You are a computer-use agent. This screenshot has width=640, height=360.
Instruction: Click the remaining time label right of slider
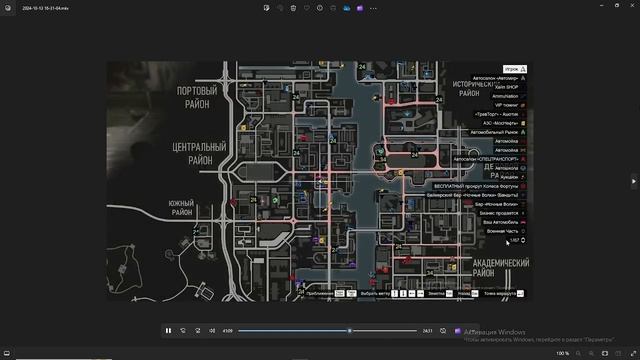pos(427,331)
